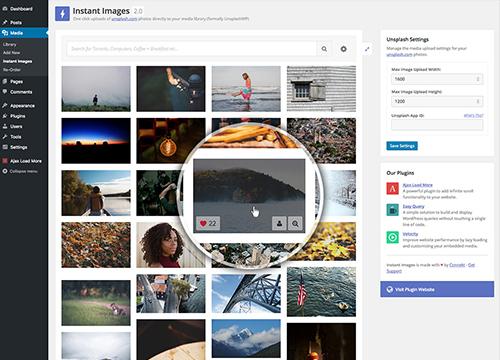Click the Posts pin icon in sidebar
Viewport: 500px width, 360px height.
(x=5, y=22)
